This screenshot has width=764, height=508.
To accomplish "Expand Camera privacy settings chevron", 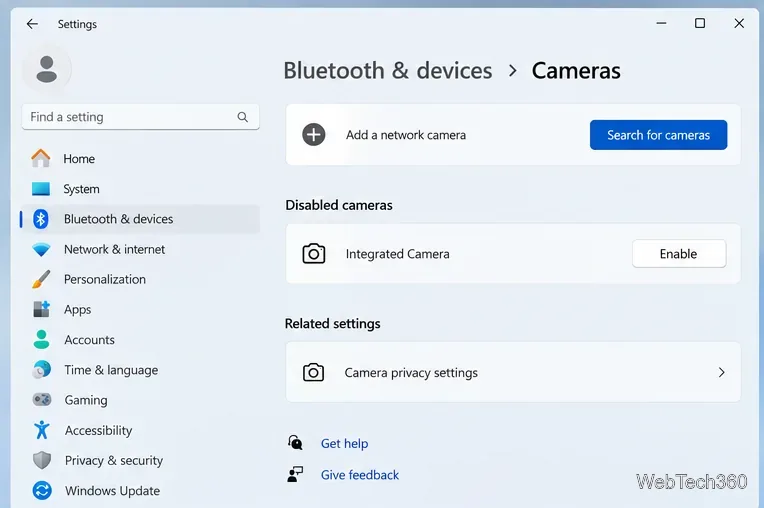I will (x=722, y=373).
